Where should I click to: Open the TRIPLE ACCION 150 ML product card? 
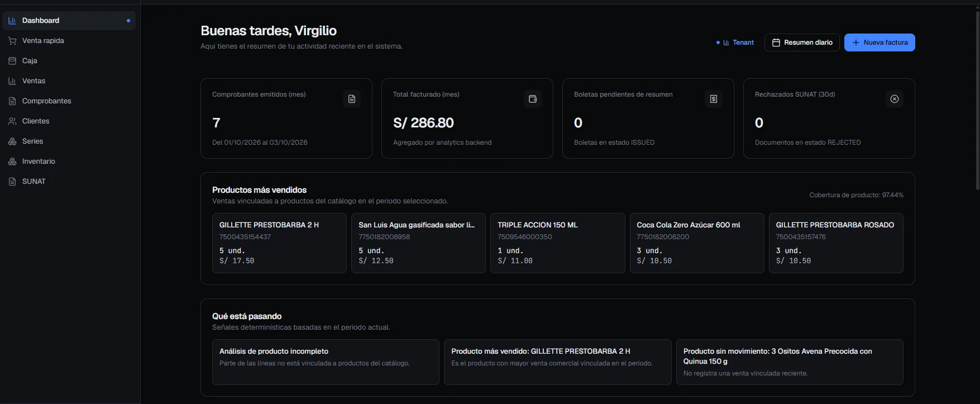[557, 243]
